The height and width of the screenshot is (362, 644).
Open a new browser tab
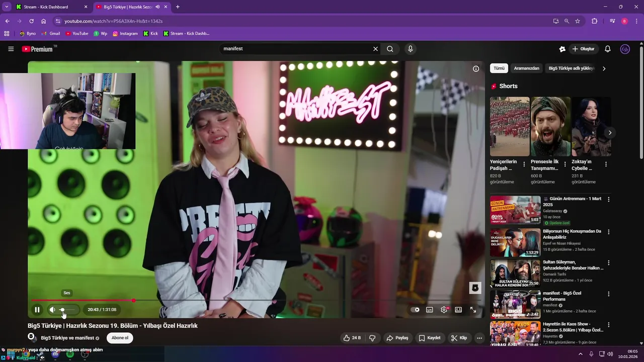click(178, 7)
